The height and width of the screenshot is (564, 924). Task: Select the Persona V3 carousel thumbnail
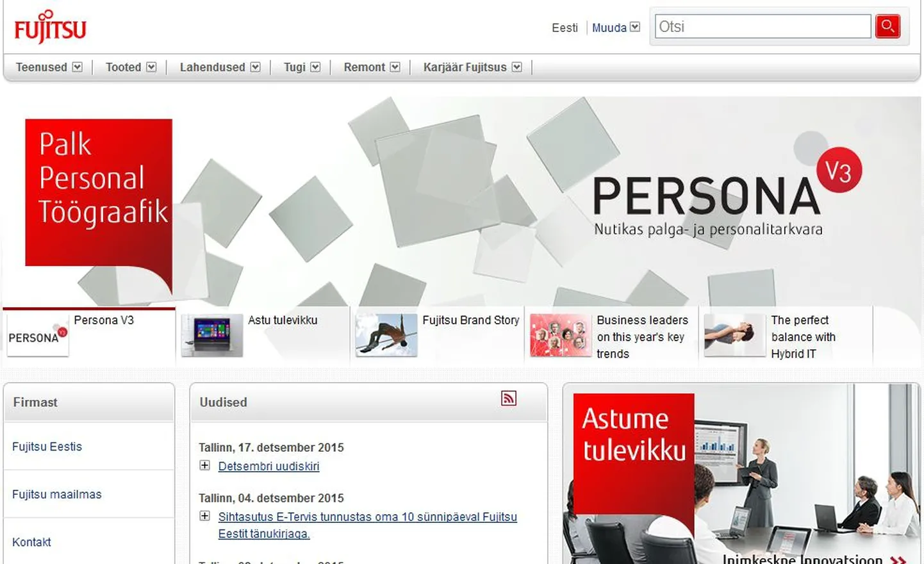point(38,335)
